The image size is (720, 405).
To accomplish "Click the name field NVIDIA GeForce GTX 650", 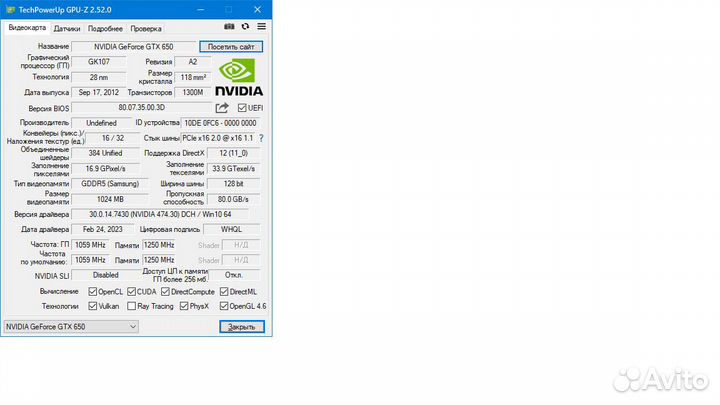I will click(134, 46).
